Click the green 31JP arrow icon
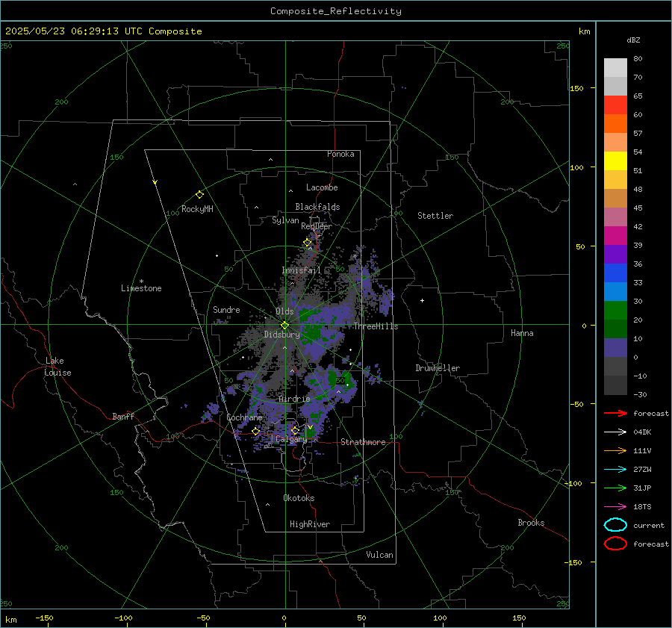This screenshot has height=628, width=672. click(615, 488)
